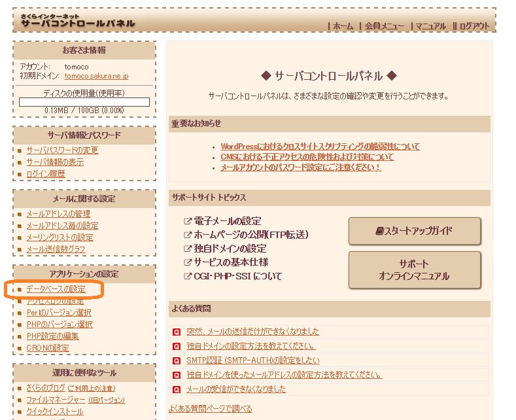The width and height of the screenshot is (516, 420).
Task: Click the スタートアップガイド button
Action: tap(415, 231)
